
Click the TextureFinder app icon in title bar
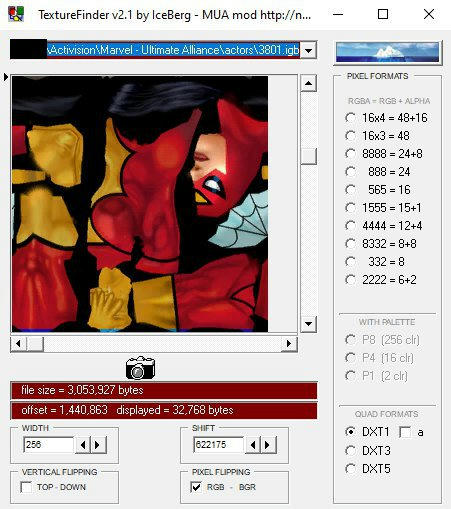tap(16, 14)
